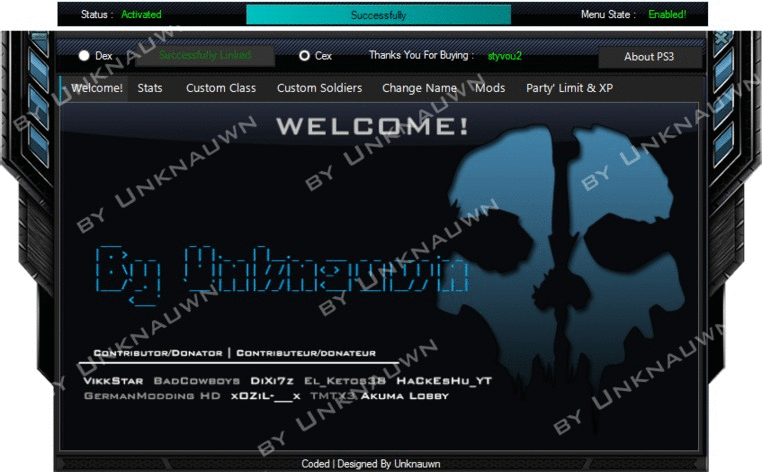Click contributor name VikkStar

pos(113,381)
